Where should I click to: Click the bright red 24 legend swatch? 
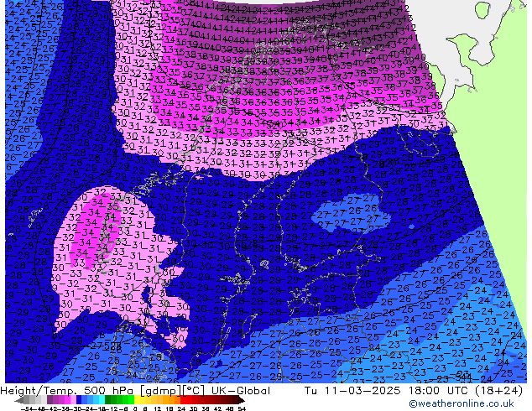click(183, 399)
